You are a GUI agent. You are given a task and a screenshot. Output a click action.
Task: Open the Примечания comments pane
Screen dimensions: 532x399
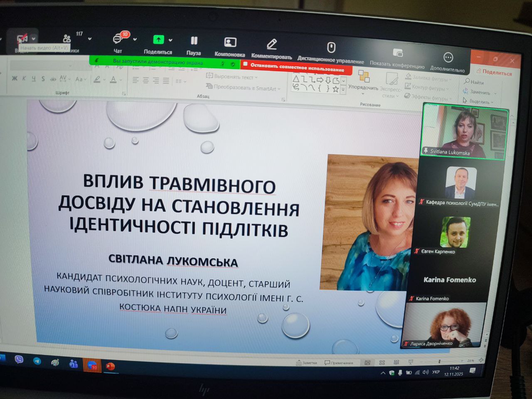339,363
